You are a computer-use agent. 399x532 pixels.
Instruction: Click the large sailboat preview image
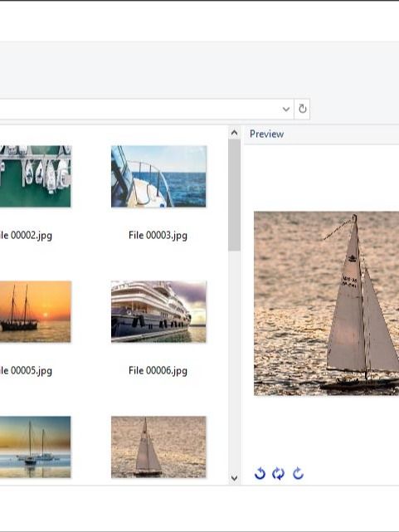pyautogui.click(x=327, y=303)
